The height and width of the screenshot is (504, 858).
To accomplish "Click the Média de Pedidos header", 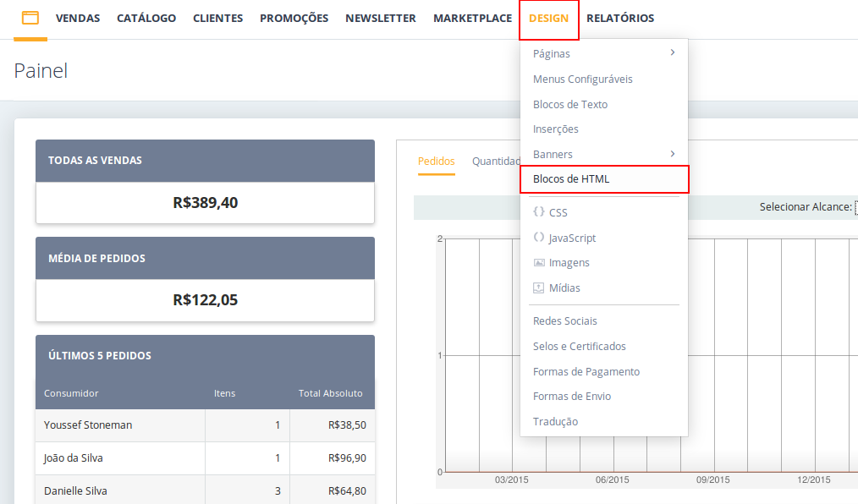I will 206,258.
